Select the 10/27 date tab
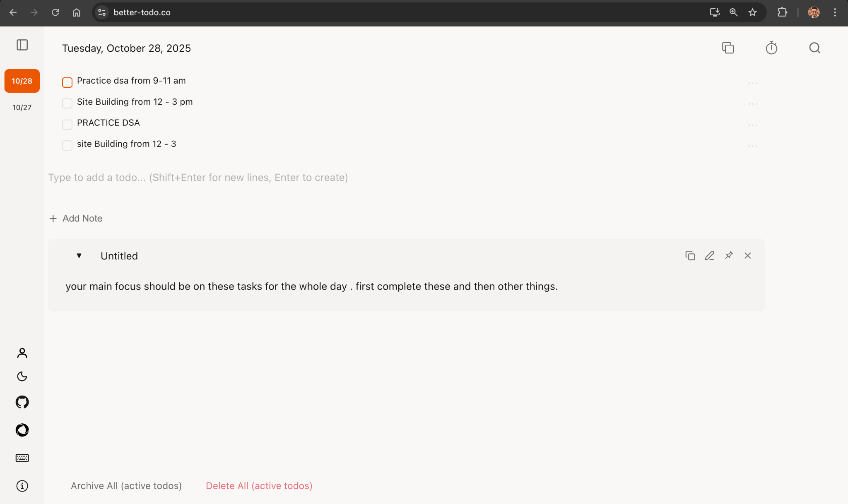The width and height of the screenshot is (848, 504). click(x=22, y=108)
